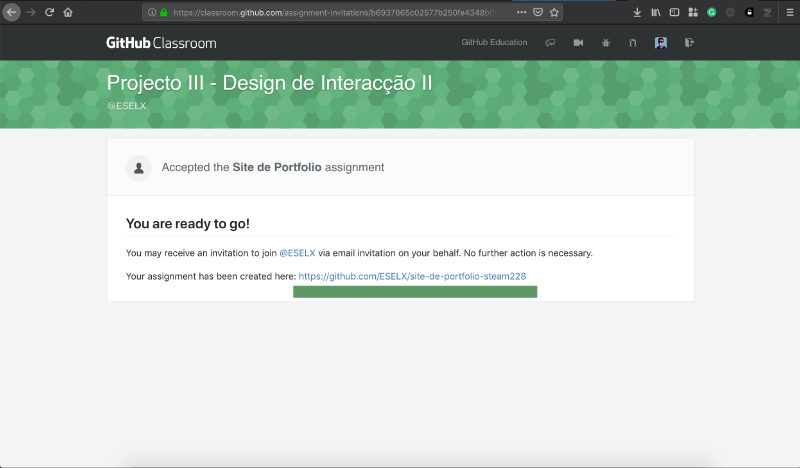This screenshot has width=800, height=468.
Task: Show site information via the info icon
Action: [152, 12]
